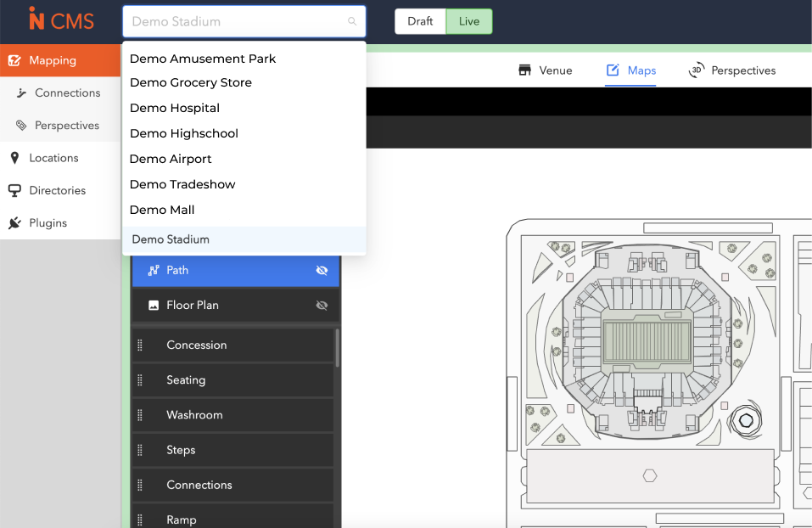Image resolution: width=812 pixels, height=528 pixels.
Task: Toggle visibility of the Path layer
Action: 322,270
